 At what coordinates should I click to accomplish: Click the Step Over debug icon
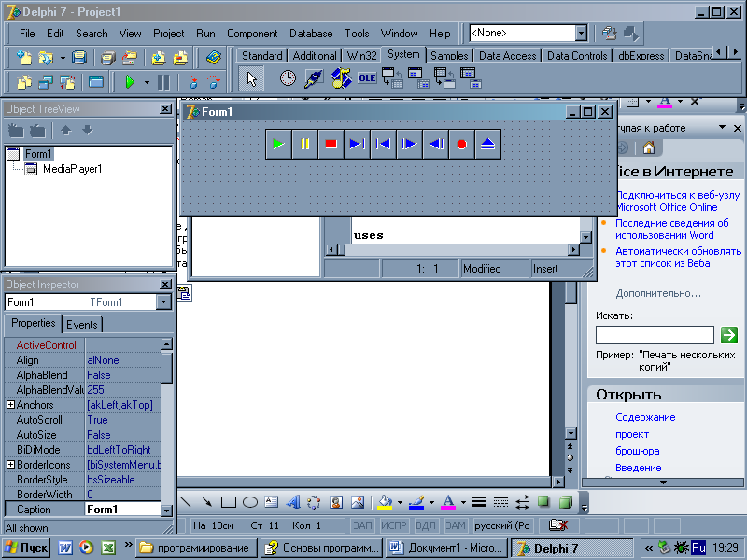(x=214, y=82)
